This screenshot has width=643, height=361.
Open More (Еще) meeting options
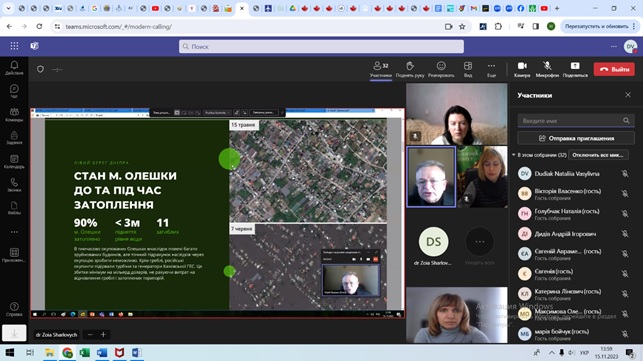pyautogui.click(x=491, y=69)
